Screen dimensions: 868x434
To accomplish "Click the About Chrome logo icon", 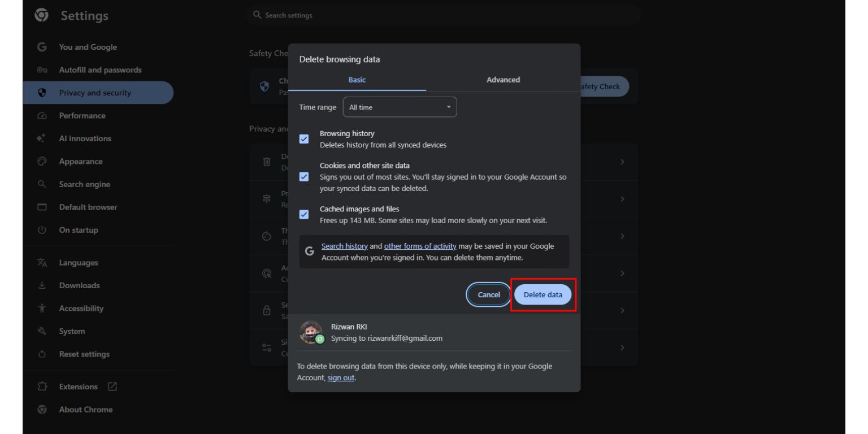I will 41,410.
